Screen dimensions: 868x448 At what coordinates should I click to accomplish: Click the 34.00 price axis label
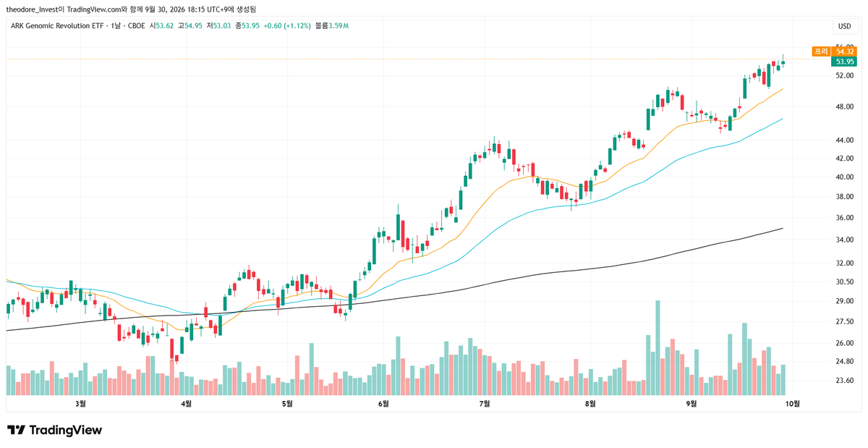(844, 240)
